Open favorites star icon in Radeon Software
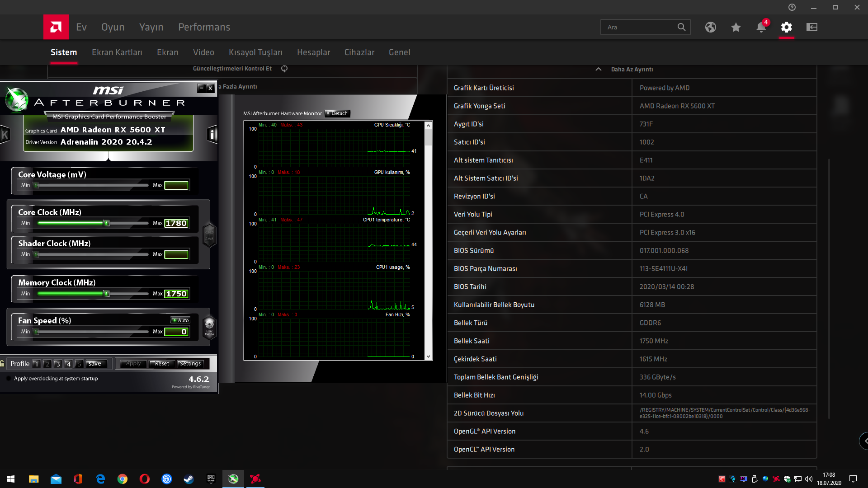Viewport: 868px width, 488px height. (x=736, y=27)
